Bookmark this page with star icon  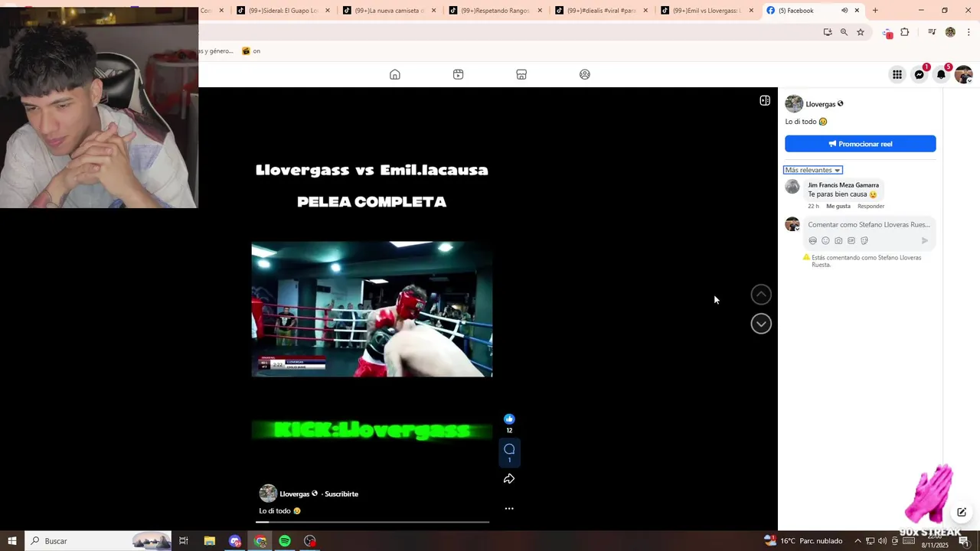pos(861,32)
